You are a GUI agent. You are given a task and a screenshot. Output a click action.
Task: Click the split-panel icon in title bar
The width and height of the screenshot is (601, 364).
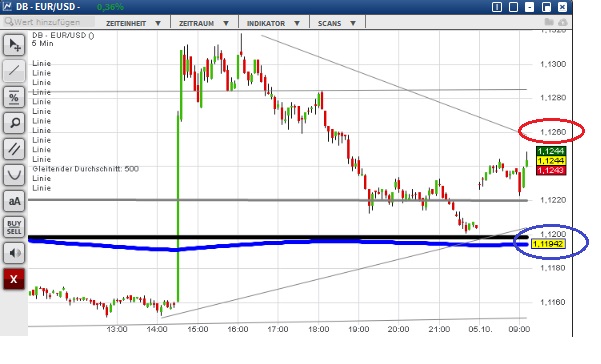497,7
